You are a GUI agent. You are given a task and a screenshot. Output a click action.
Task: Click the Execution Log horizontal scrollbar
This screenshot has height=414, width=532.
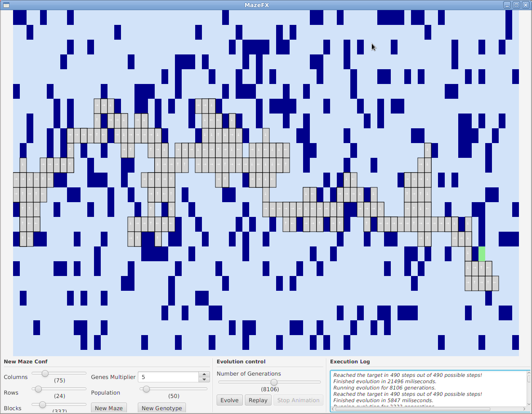click(428, 409)
